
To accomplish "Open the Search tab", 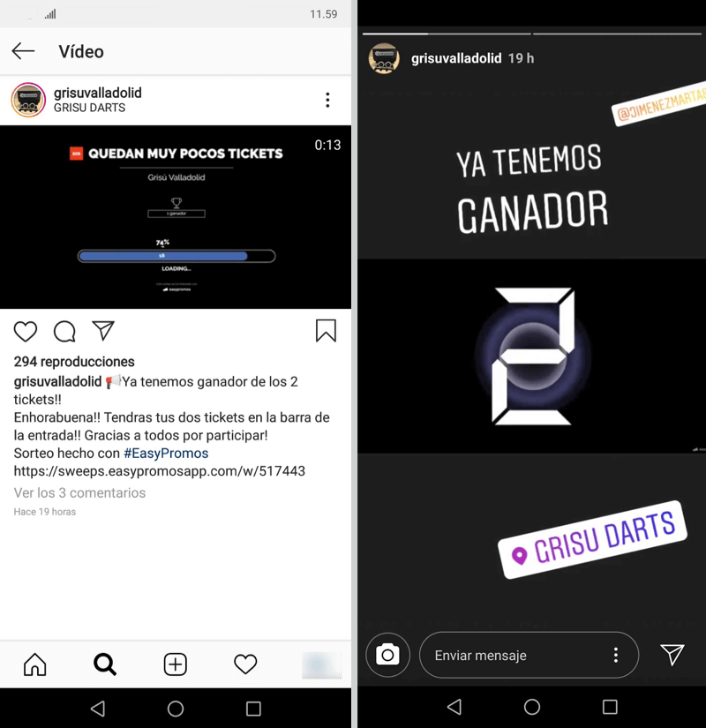I will tap(105, 664).
